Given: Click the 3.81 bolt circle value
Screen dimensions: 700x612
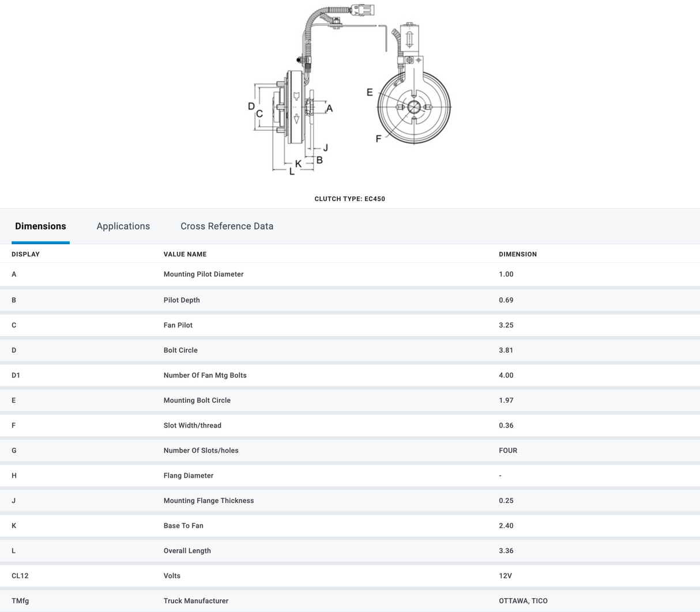Looking at the screenshot, I should pos(506,350).
